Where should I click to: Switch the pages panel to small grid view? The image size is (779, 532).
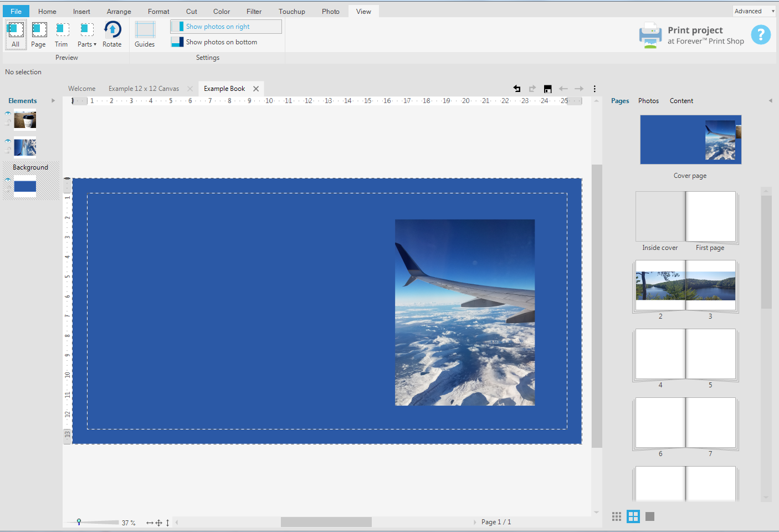coord(617,516)
